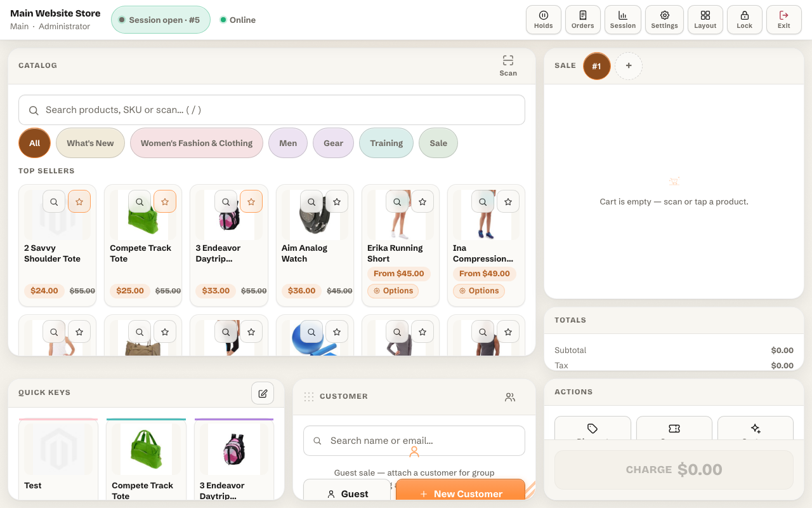Viewport: 812px width, 508px height.
Task: Quick view Erika Running Short
Action: pyautogui.click(x=397, y=201)
